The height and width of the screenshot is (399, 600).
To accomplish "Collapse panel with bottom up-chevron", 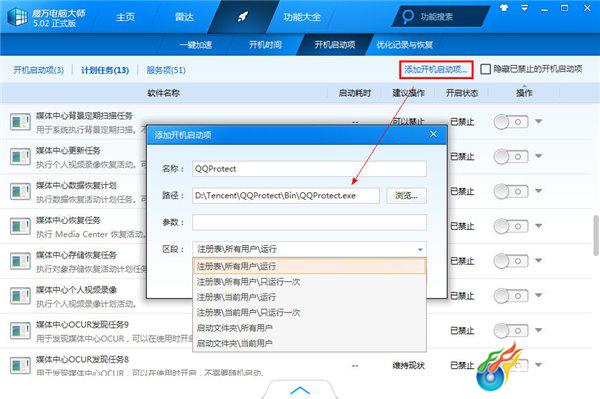I will (x=300, y=390).
